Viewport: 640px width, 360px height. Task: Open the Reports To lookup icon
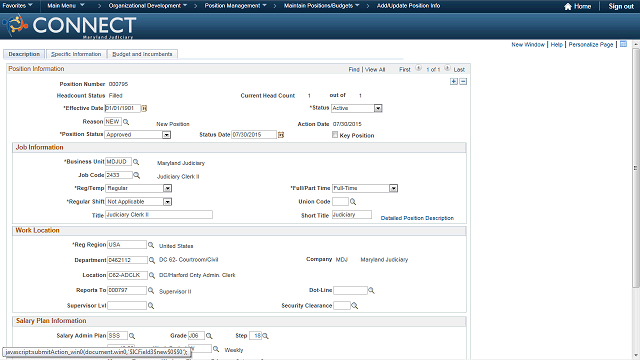(151, 290)
